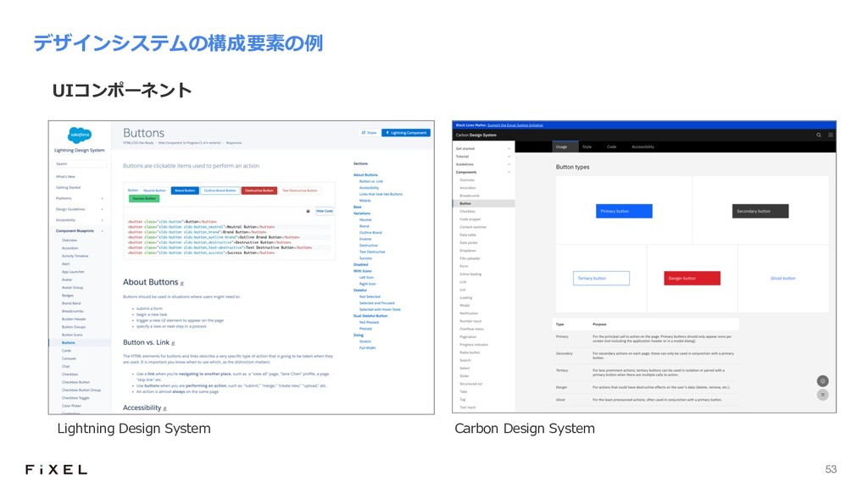The image size is (868, 488).
Task: Collapse Component Blueprints section
Action: (x=102, y=230)
